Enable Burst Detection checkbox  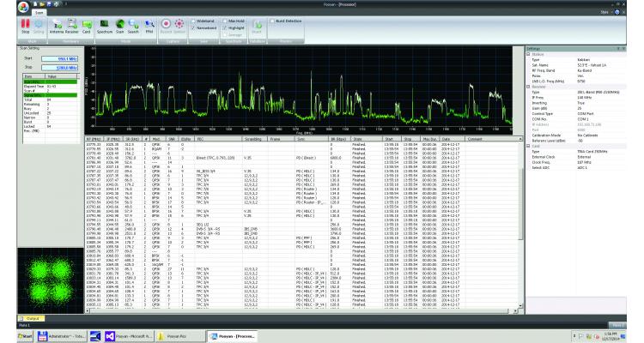coord(272,19)
